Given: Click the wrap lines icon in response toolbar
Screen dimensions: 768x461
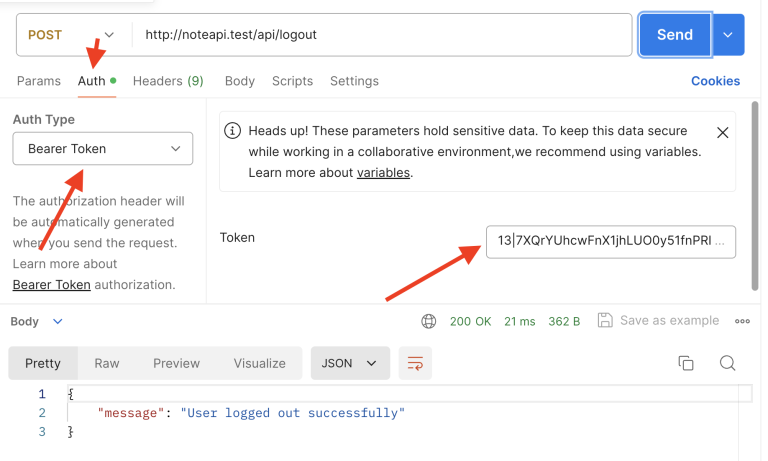Looking at the screenshot, I should (x=415, y=363).
